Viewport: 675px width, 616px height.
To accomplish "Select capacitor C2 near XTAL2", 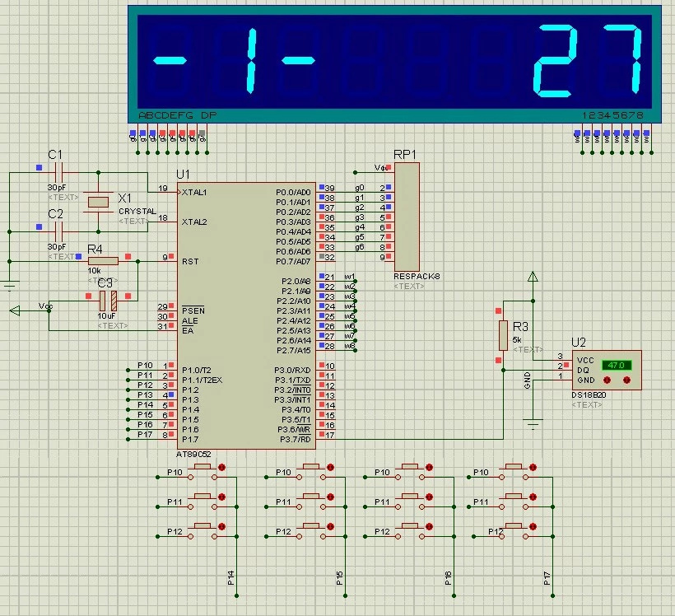I will click(57, 226).
